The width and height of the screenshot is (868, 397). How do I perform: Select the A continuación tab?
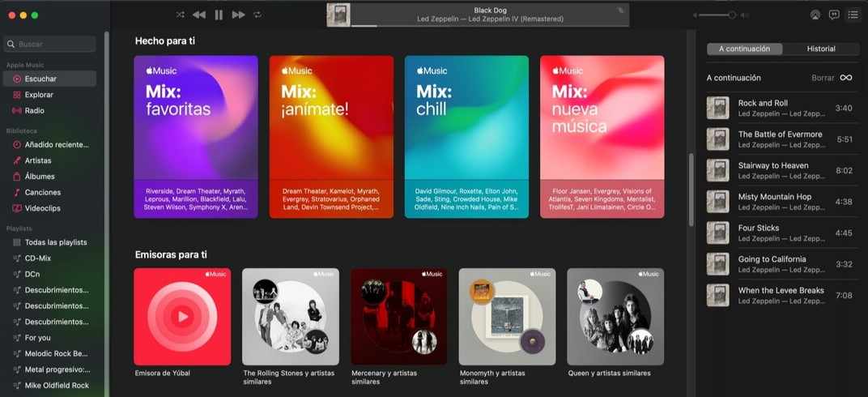[x=744, y=49]
